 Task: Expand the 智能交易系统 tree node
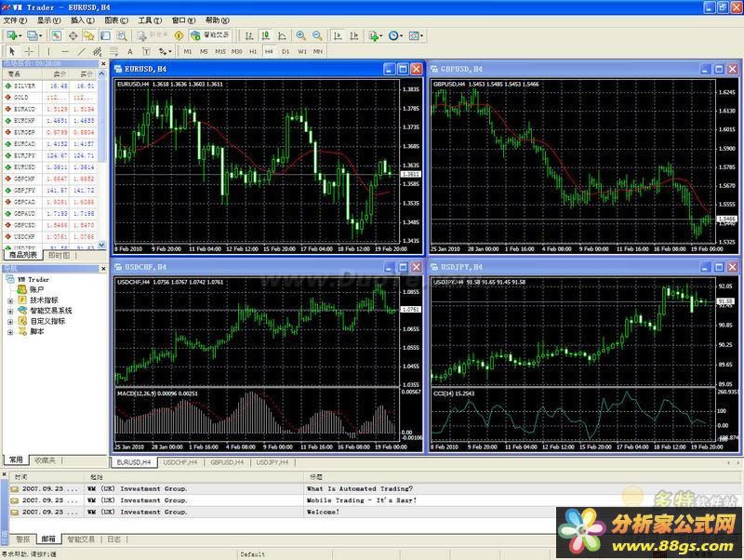tap(10, 312)
